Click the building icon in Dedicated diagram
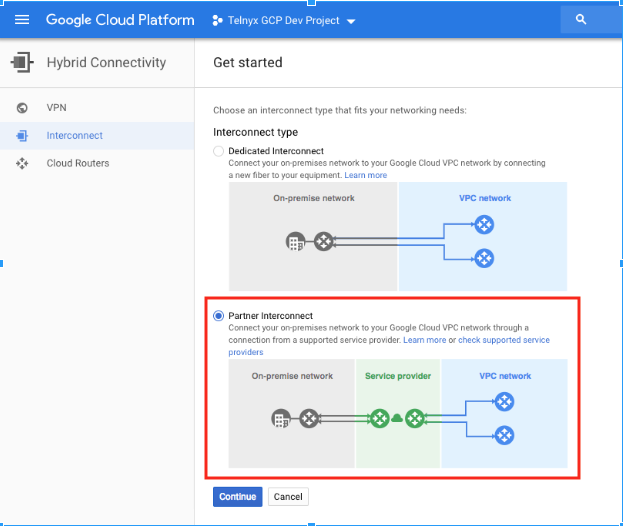The width and height of the screenshot is (623, 526). (x=296, y=242)
